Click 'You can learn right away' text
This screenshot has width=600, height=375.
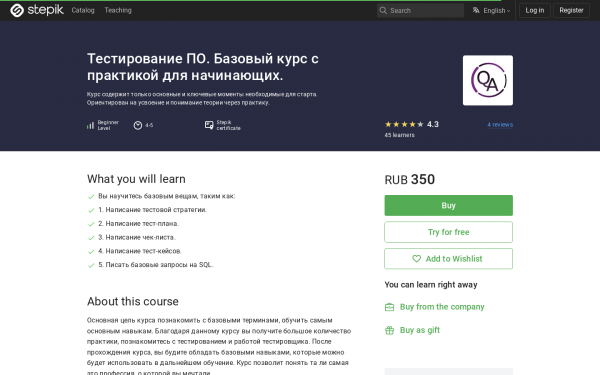tap(431, 285)
